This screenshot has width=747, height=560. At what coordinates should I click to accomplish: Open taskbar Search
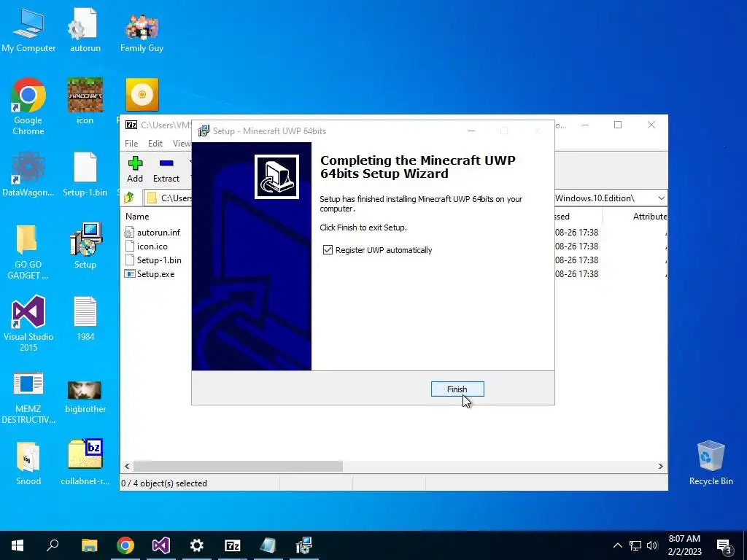click(53, 545)
